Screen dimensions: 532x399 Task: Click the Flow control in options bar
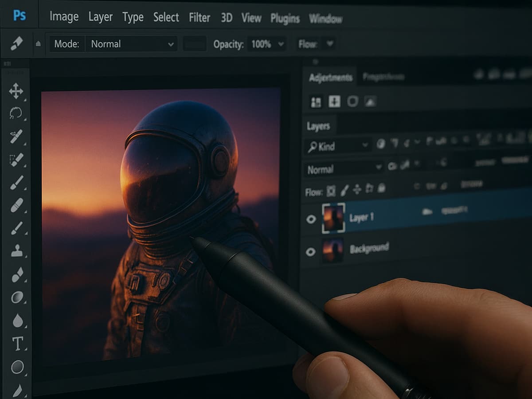point(317,44)
